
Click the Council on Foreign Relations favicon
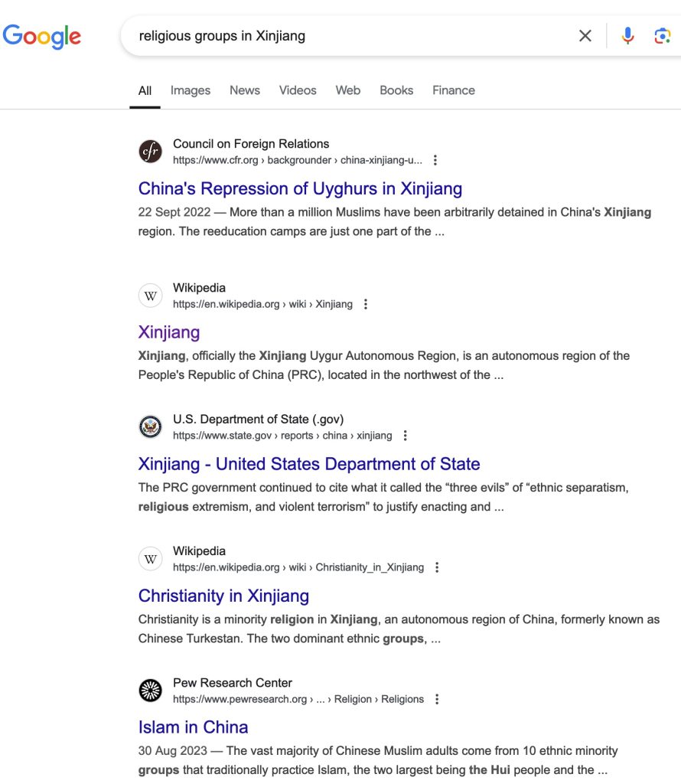tap(151, 152)
